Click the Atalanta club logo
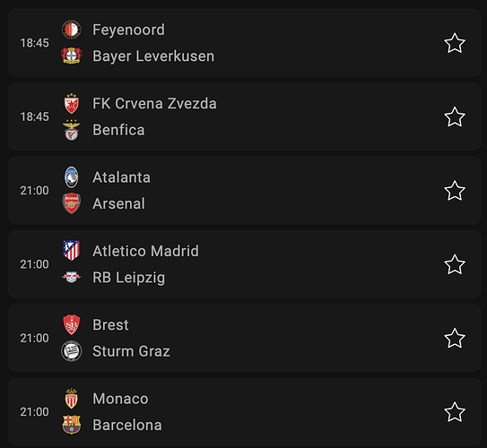 (x=72, y=177)
